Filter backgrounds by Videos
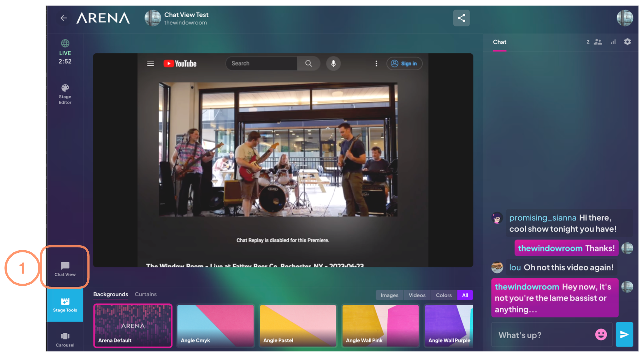This screenshot has height=357, width=644. point(417,295)
